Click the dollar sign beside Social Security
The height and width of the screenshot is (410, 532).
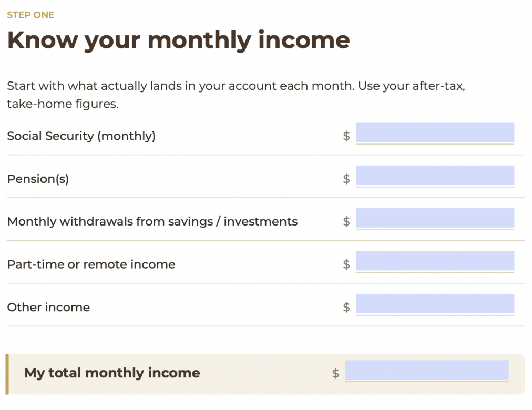(x=346, y=136)
